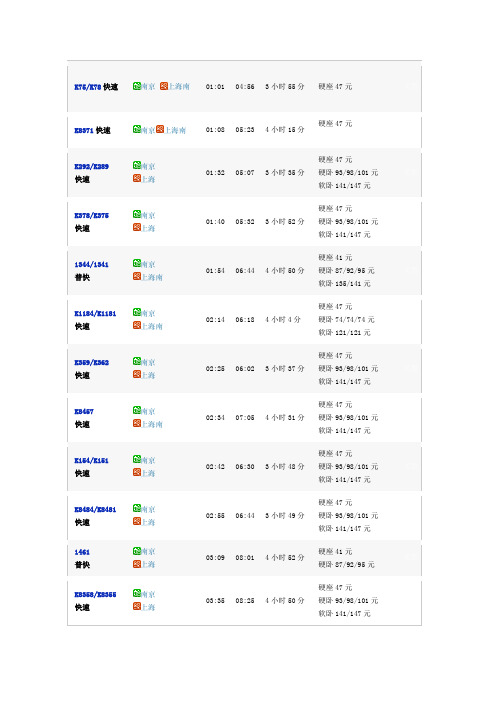The image size is (496, 702).
Task: Select 硬卧 74/74/74 元 price text
Action: 346,319
